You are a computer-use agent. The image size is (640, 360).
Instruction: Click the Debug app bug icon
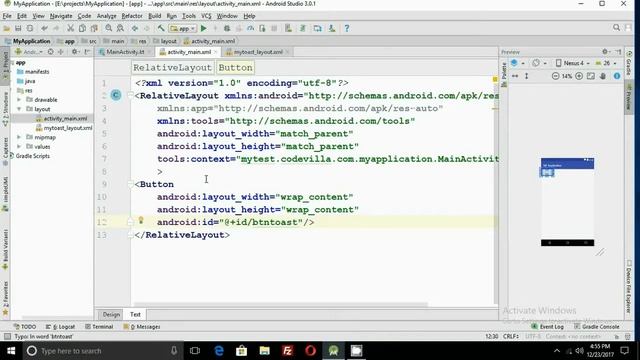(x=227, y=29)
